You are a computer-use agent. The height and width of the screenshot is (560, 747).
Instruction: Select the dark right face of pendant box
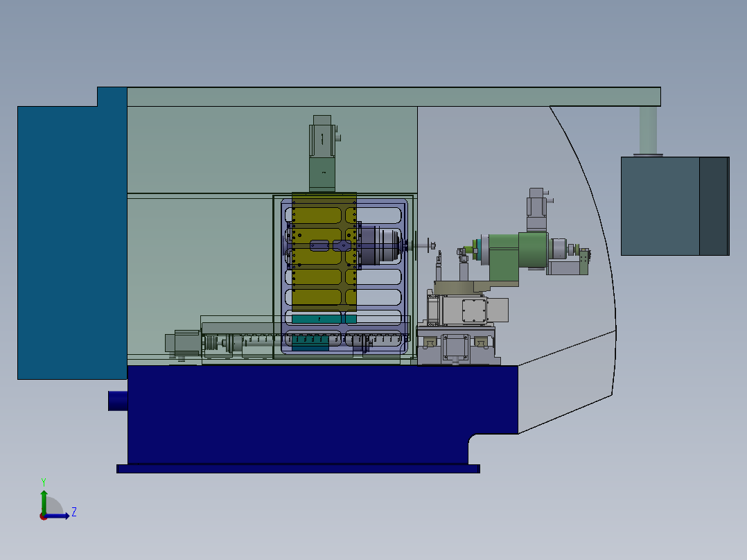(714, 206)
